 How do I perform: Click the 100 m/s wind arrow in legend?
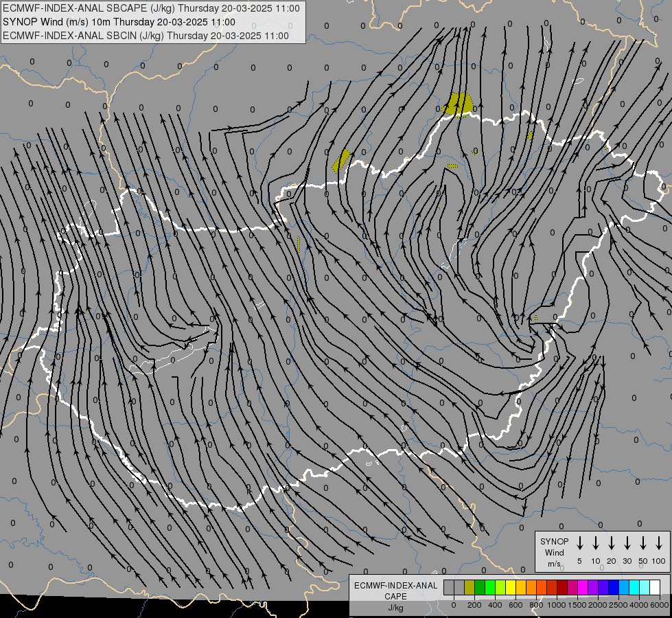[x=659, y=543]
